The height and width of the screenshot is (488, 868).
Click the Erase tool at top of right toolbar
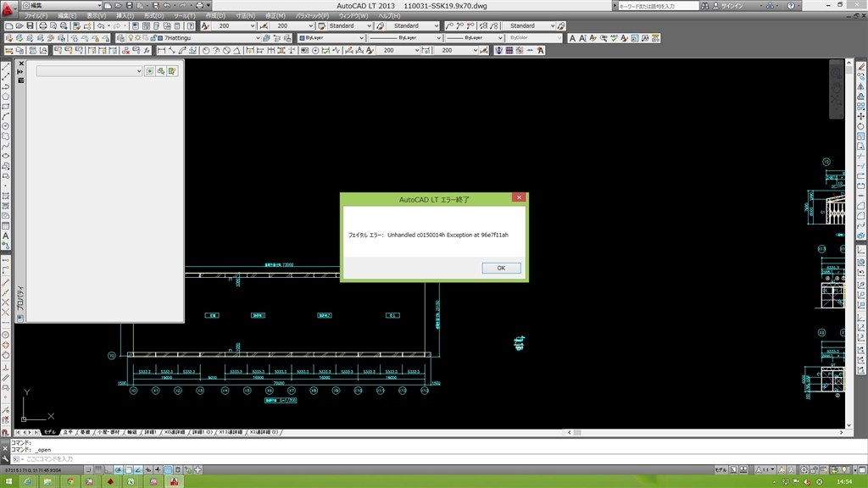861,66
